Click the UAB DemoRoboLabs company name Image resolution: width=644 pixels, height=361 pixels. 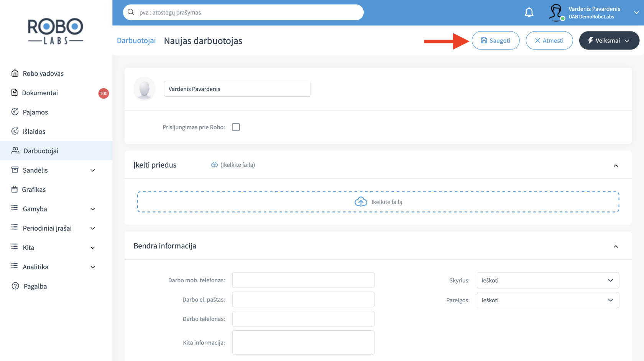pyautogui.click(x=591, y=17)
